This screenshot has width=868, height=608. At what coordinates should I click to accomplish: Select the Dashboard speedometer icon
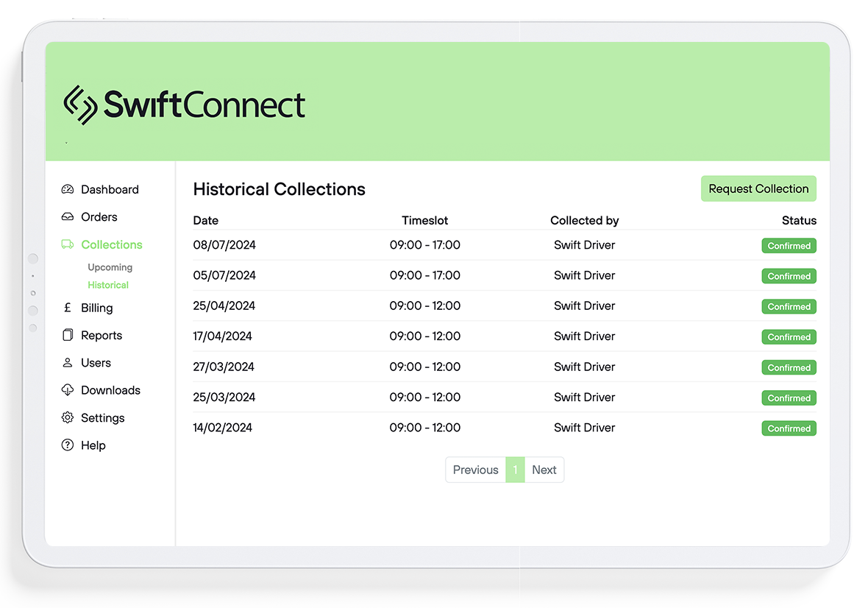pyautogui.click(x=68, y=189)
